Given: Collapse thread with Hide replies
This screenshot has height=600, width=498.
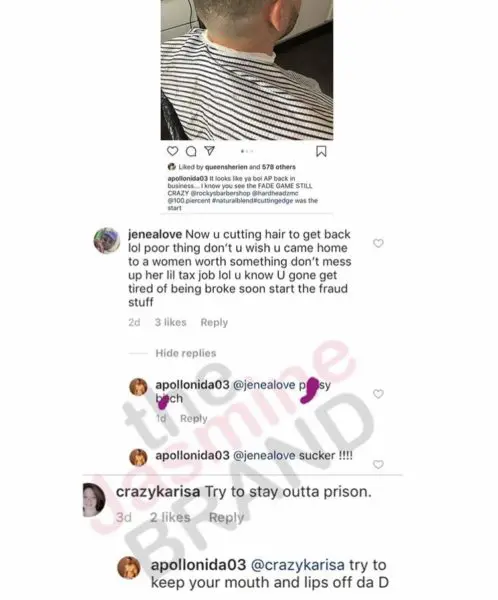Looking at the screenshot, I should [x=186, y=353].
